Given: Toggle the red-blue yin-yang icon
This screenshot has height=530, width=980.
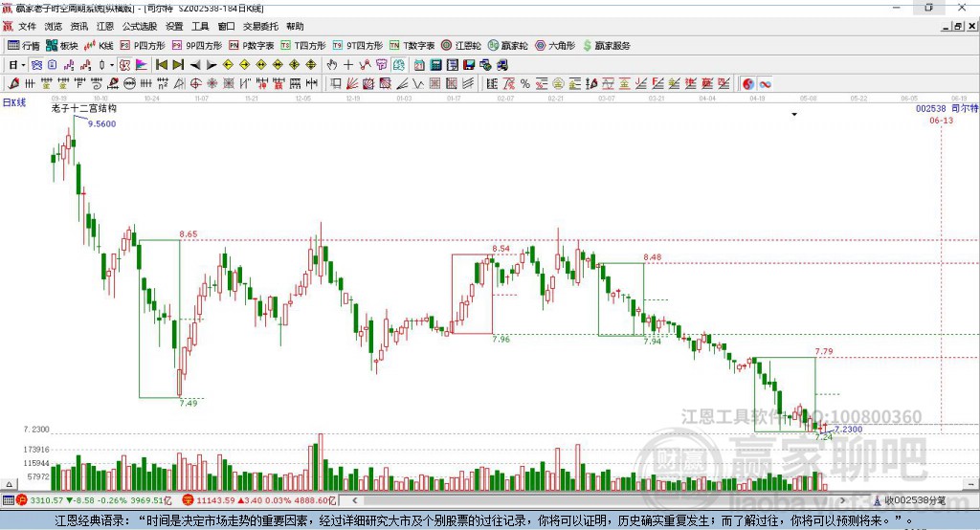Looking at the screenshot, I should [x=748, y=84].
